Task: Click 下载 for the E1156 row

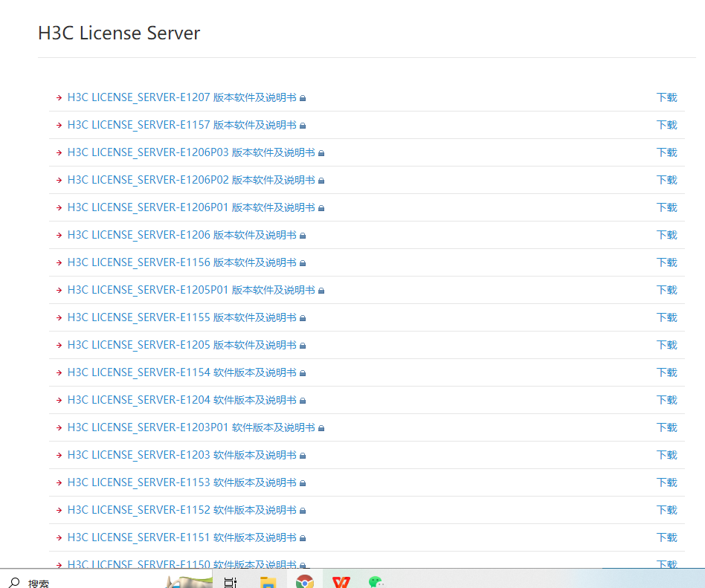Action: pos(667,262)
